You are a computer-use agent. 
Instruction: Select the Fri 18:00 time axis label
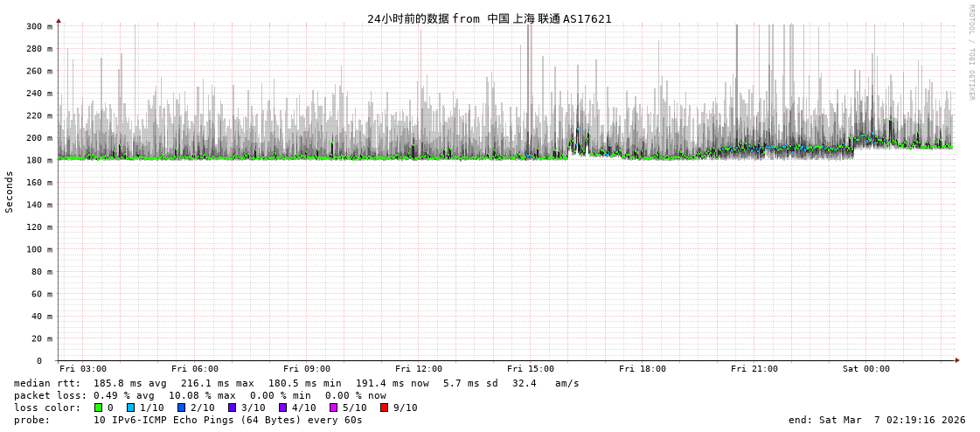pos(643,369)
